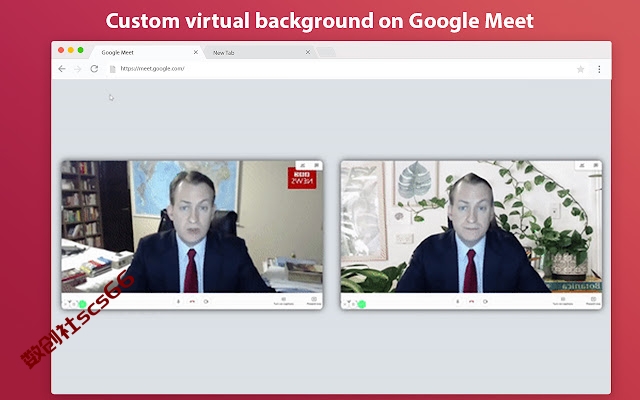Image resolution: width=640 pixels, height=400 pixels.
Task: Reload the page with the refresh icon
Action: 94,69
